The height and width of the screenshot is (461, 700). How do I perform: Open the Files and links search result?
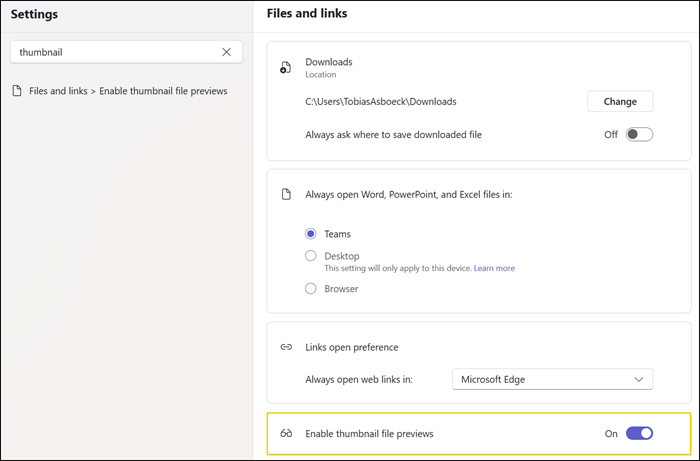click(120, 91)
